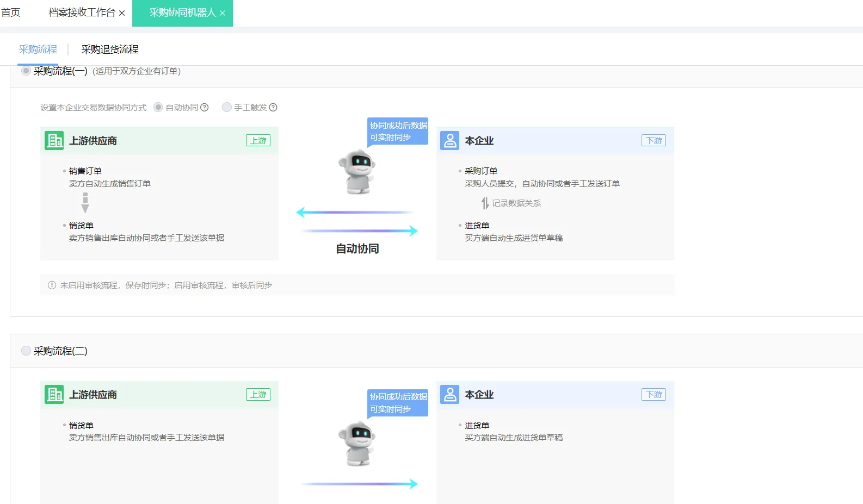This screenshot has height=504, width=863.
Task: Switch to 采购流程 sub-tab
Action: [38, 49]
